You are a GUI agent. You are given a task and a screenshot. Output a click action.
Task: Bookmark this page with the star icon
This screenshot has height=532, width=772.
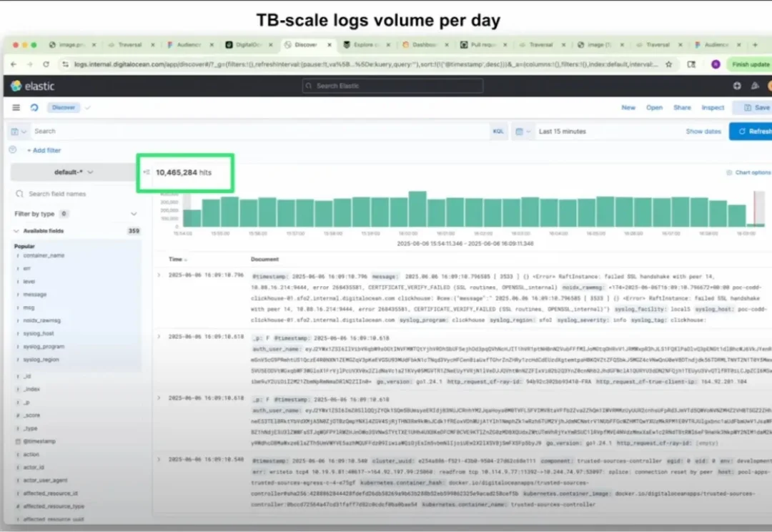[x=668, y=64]
